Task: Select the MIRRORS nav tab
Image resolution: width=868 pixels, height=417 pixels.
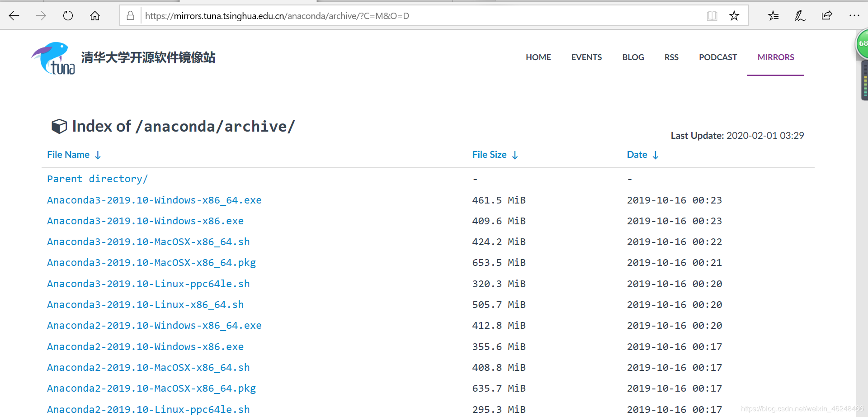Action: point(776,57)
